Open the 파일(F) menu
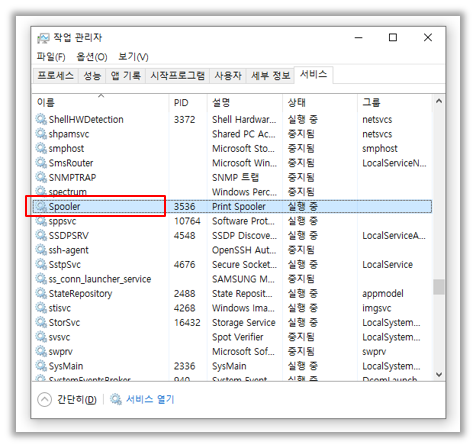The image size is (476, 446). (x=51, y=57)
